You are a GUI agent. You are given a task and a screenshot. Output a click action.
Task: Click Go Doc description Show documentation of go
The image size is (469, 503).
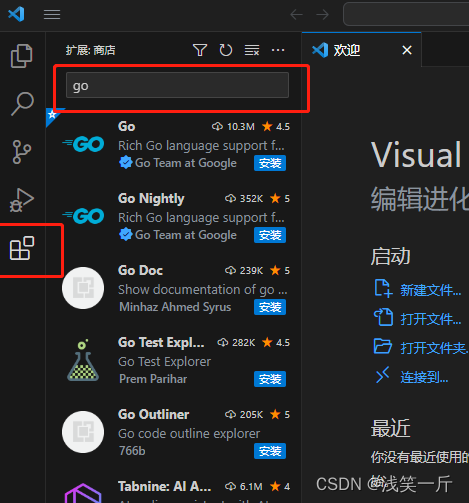pyautogui.click(x=202, y=290)
